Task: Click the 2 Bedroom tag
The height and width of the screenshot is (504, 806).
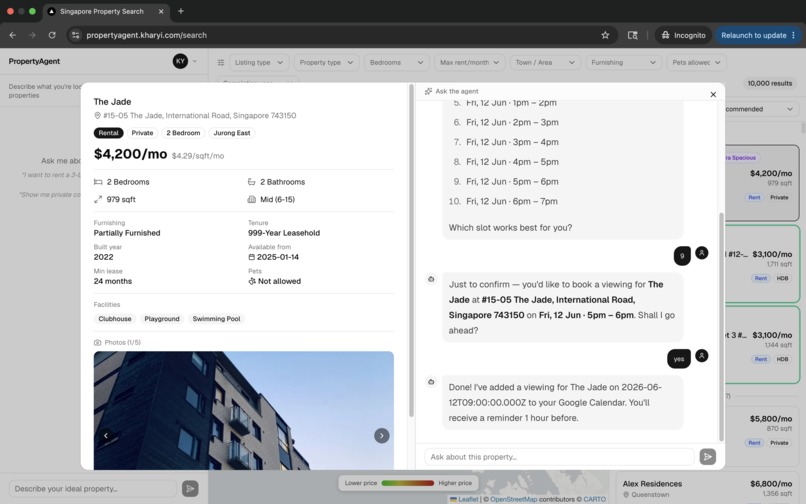Action: 183,133
